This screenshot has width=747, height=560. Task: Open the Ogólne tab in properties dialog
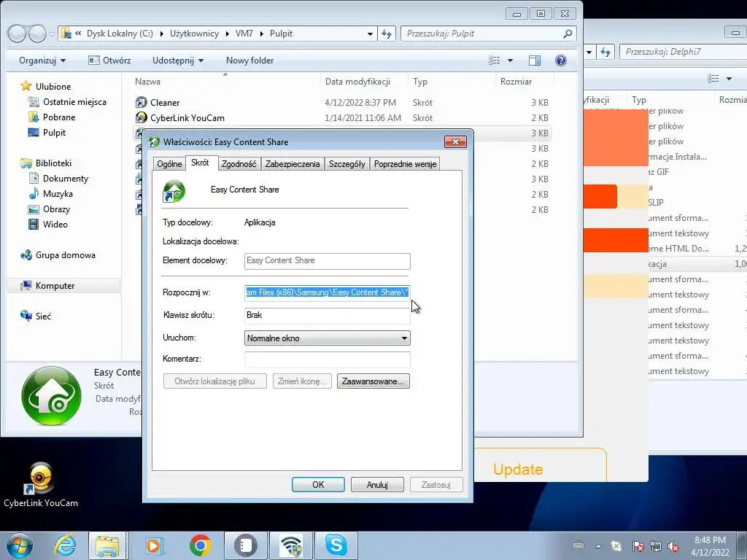point(169,164)
